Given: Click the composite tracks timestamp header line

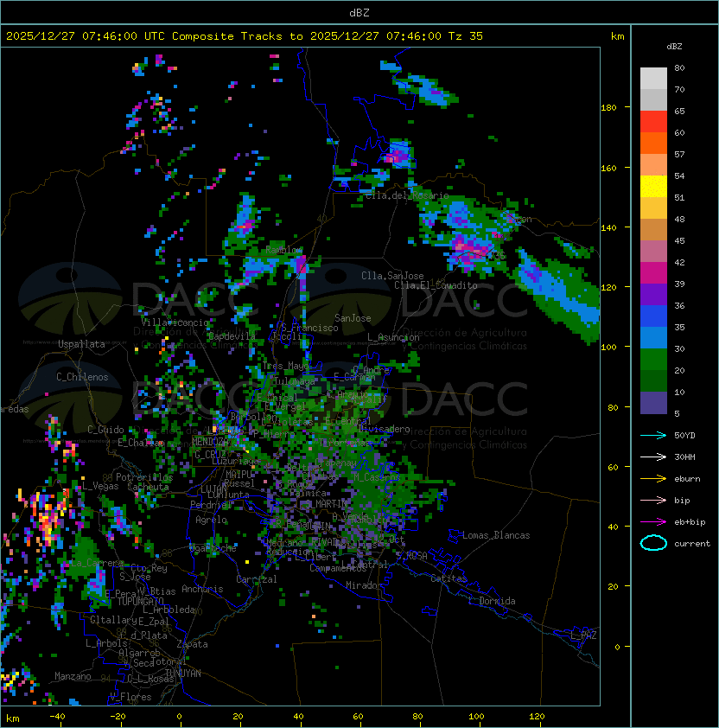Looking at the screenshot, I should pos(245,36).
